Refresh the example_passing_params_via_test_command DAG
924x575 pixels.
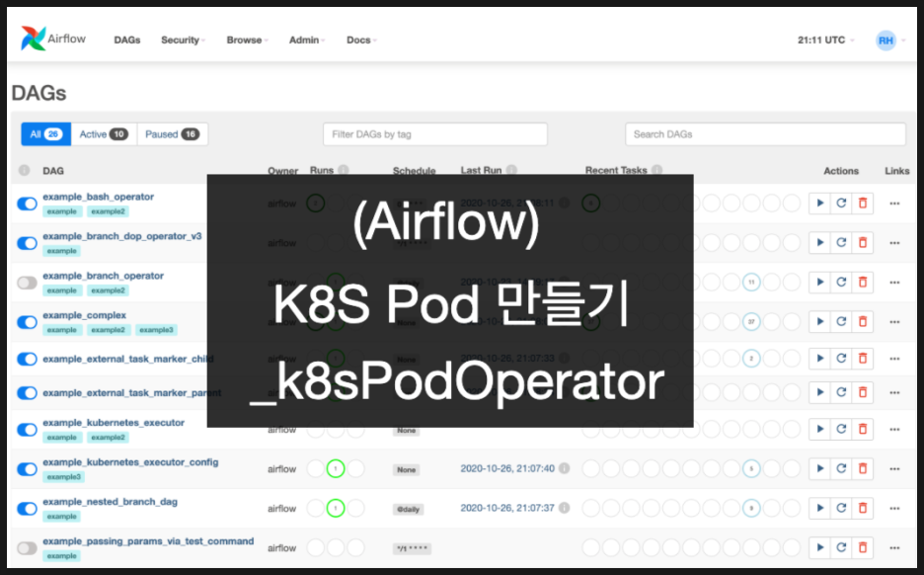[841, 548]
